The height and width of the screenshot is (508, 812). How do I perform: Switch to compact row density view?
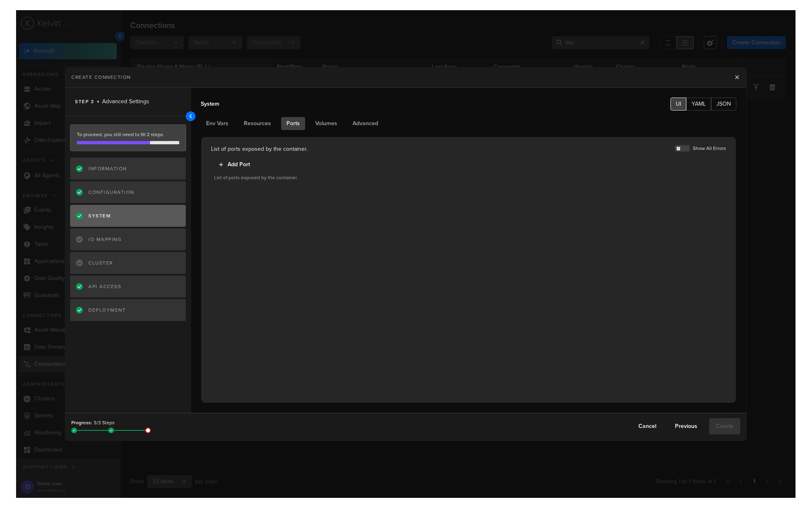tap(668, 43)
